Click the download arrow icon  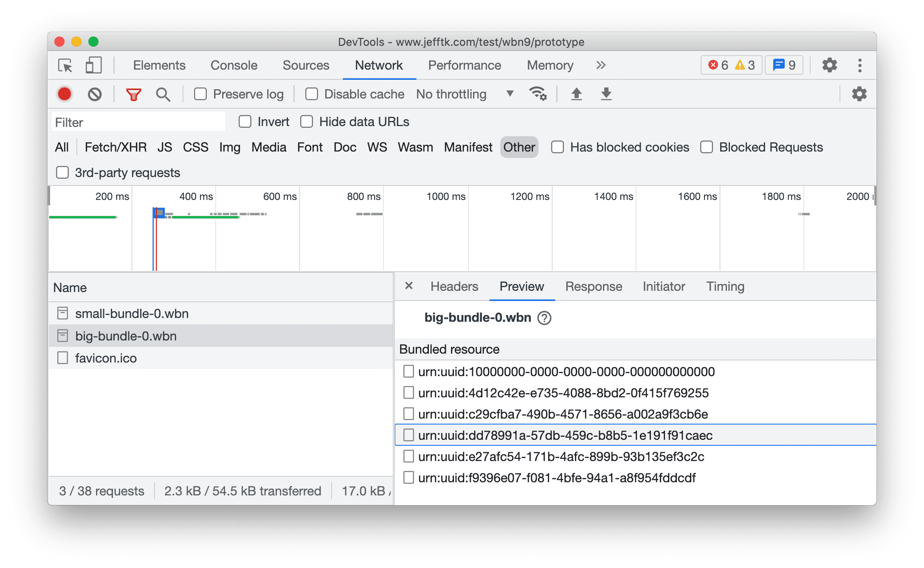608,94
